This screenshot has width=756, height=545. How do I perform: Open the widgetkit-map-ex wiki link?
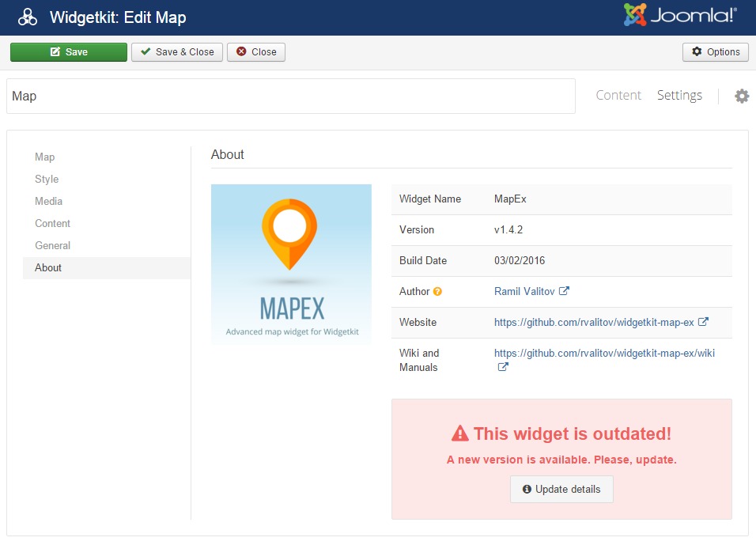click(x=604, y=353)
